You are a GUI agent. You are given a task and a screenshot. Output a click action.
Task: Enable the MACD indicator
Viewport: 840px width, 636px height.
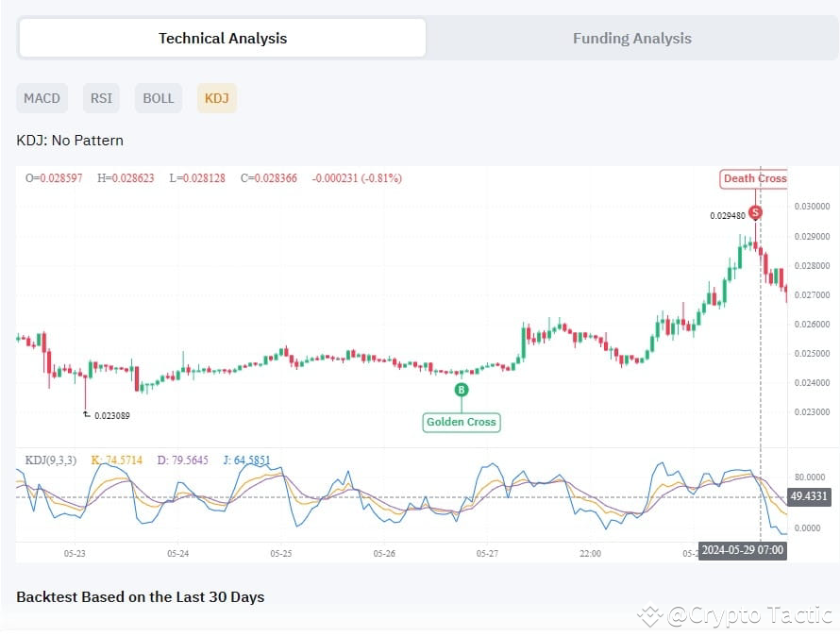coord(42,98)
